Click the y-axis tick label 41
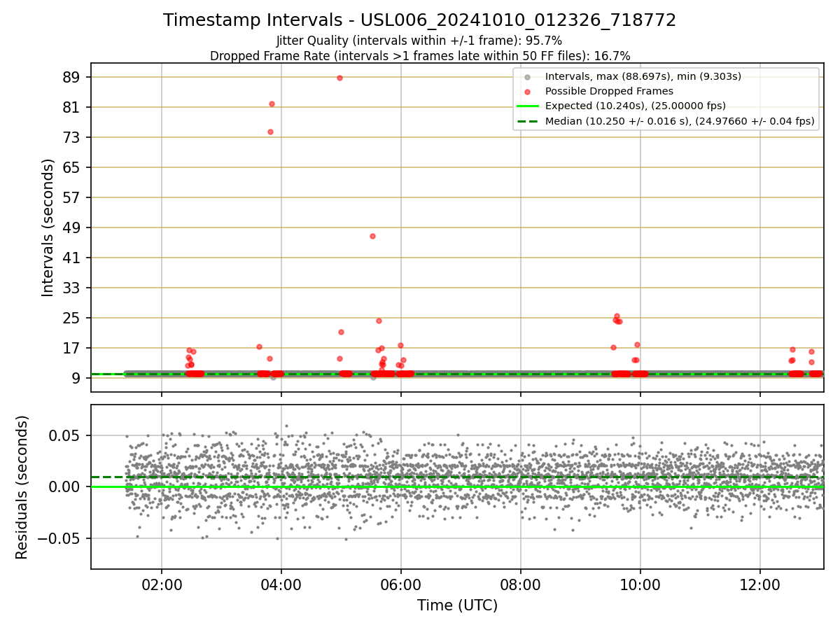Screen dimensions: 840x630 72,258
